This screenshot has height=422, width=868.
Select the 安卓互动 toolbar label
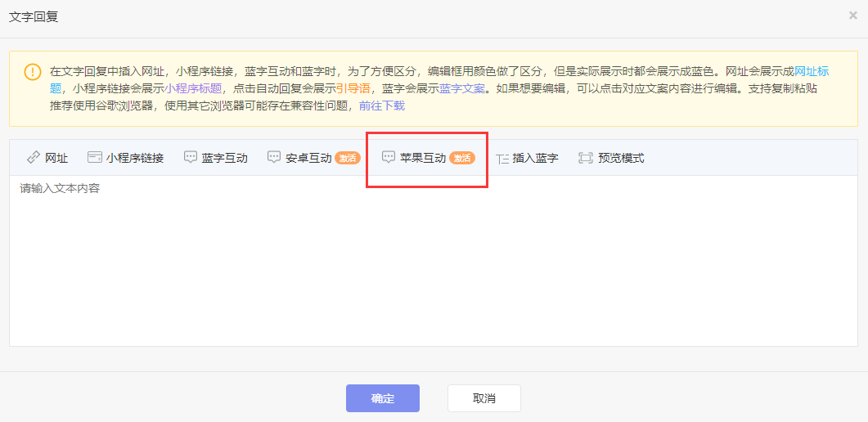(308, 158)
